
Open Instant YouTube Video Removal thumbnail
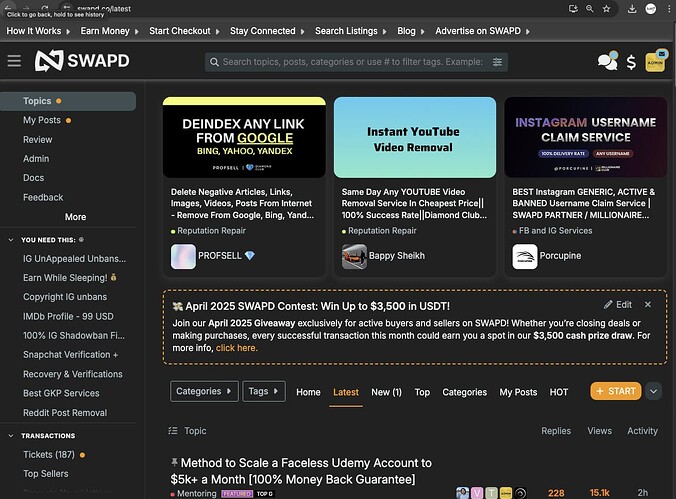pyautogui.click(x=415, y=137)
